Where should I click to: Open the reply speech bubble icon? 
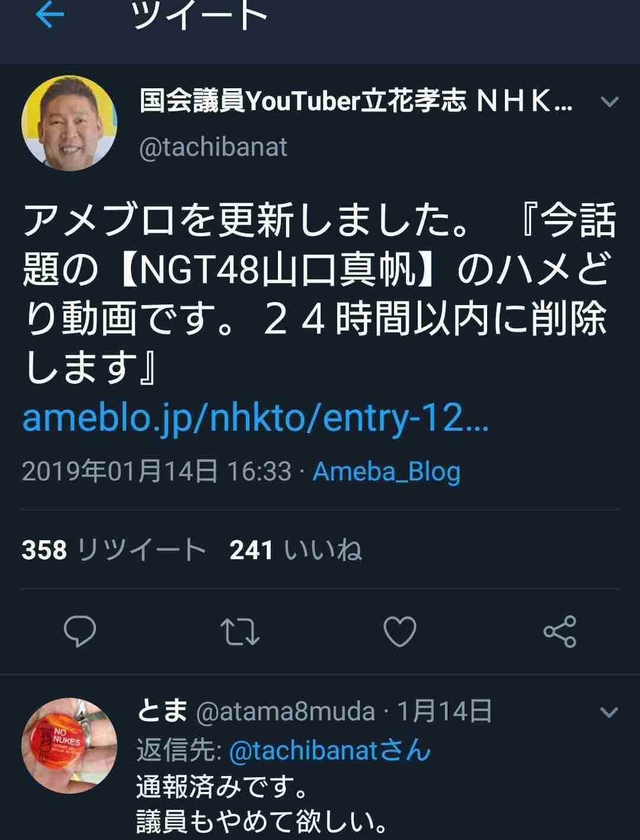tap(80, 631)
